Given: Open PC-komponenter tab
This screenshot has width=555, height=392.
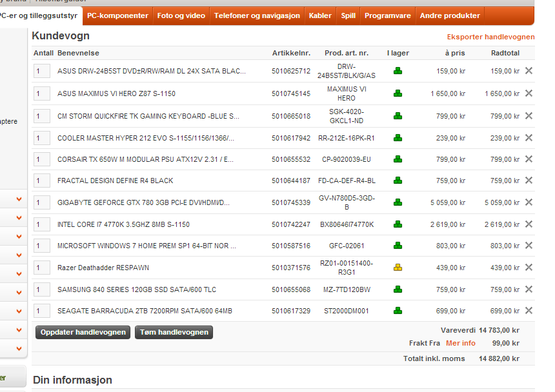Looking at the screenshot, I should 117,15.
